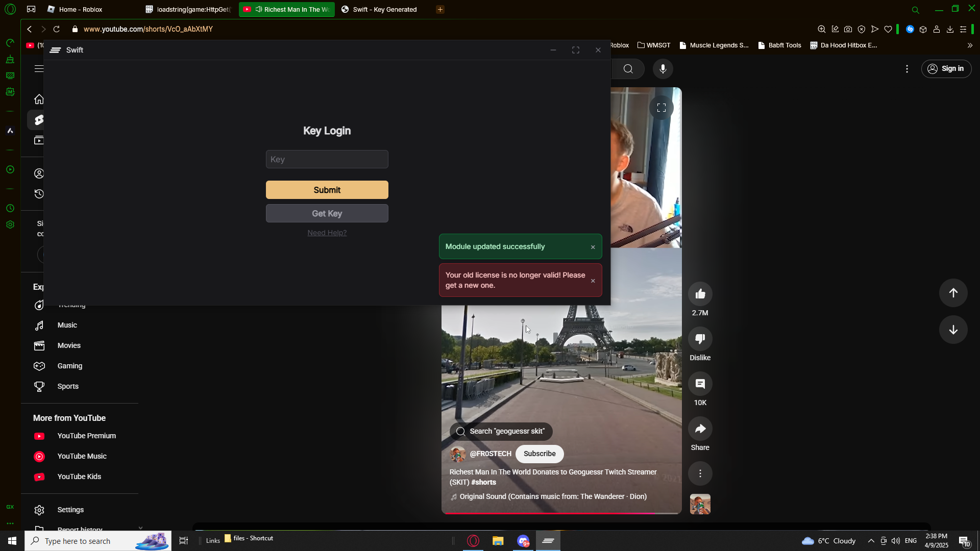Go to previous Short video
980x551 pixels.
click(953, 293)
